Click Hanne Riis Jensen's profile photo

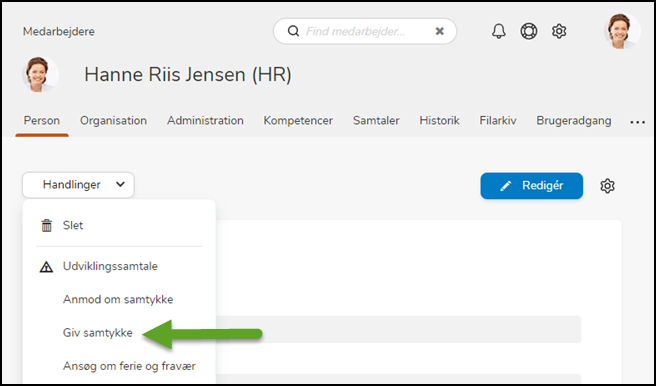(x=40, y=74)
